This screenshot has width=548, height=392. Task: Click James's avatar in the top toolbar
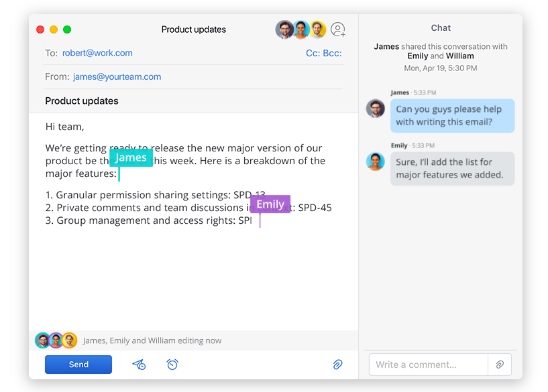(x=284, y=29)
